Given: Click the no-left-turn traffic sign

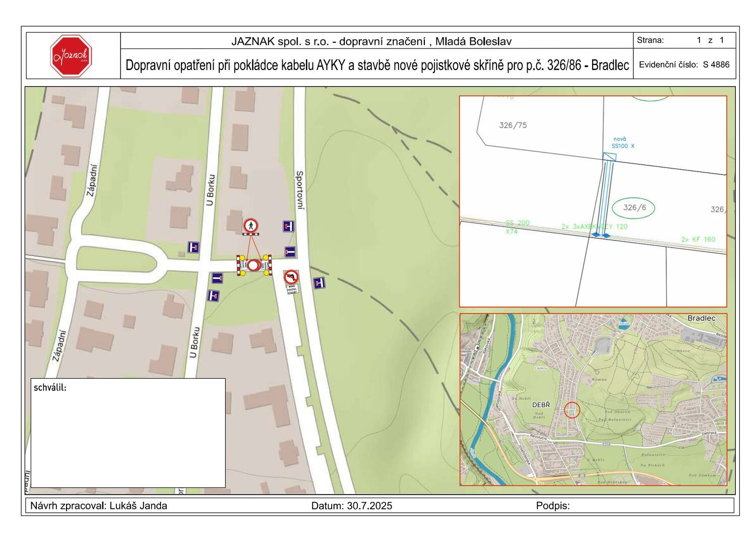Looking at the screenshot, I should pyautogui.click(x=291, y=277).
